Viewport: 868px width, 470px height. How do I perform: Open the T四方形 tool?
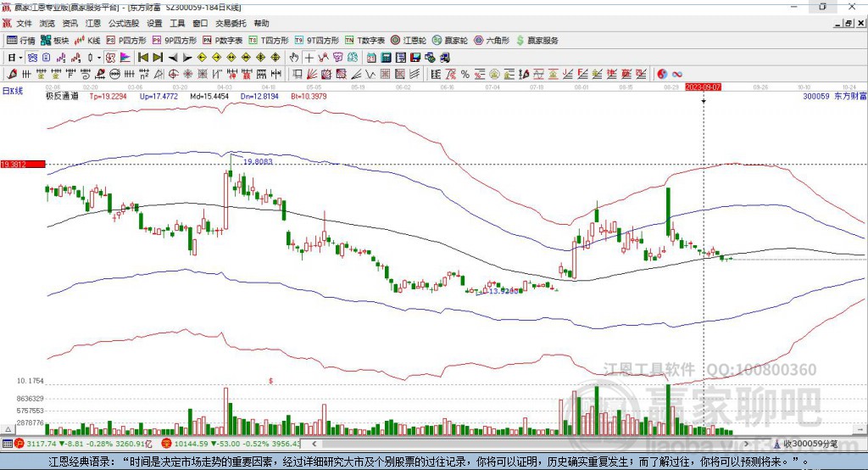coord(269,41)
